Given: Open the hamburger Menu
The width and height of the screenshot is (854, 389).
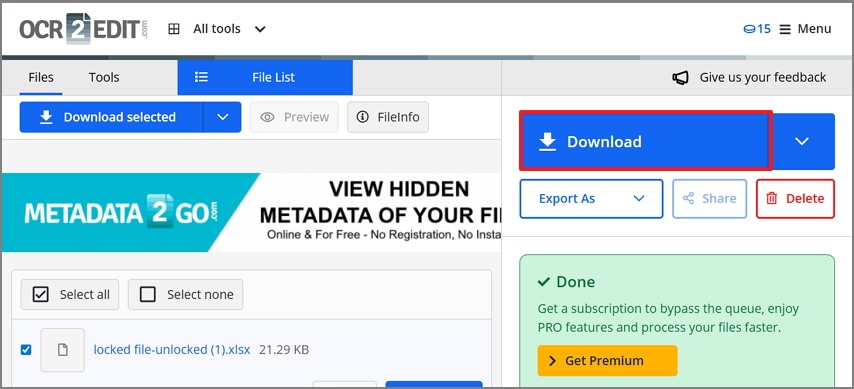Looking at the screenshot, I should coord(806,29).
